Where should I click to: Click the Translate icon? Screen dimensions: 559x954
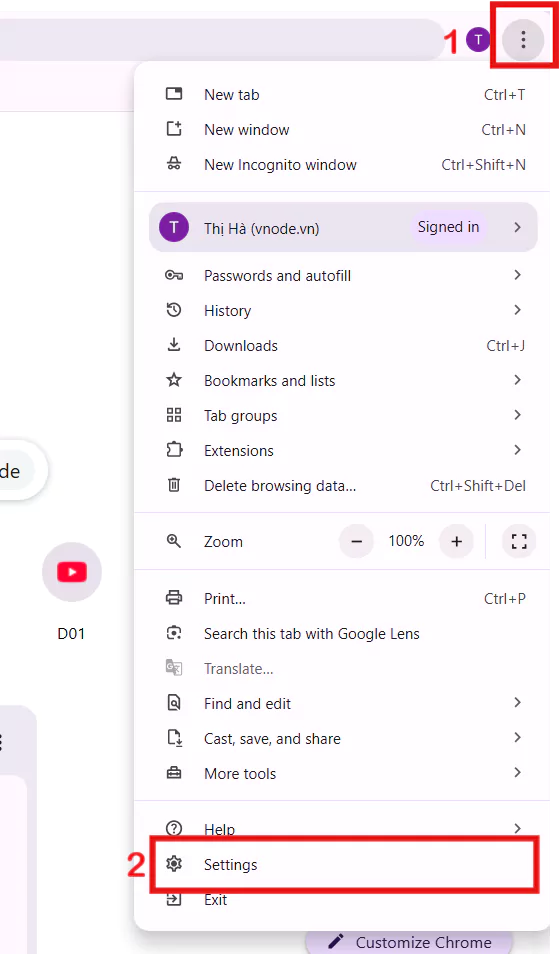tap(174, 668)
